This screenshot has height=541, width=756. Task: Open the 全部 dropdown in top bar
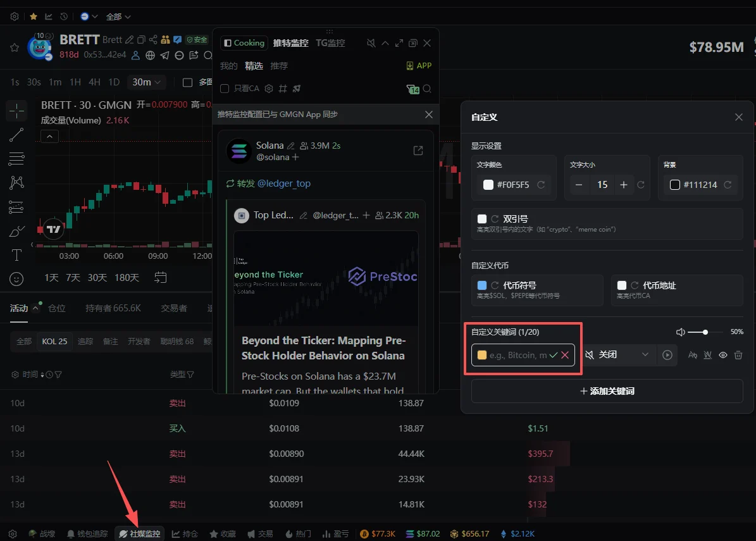[118, 16]
